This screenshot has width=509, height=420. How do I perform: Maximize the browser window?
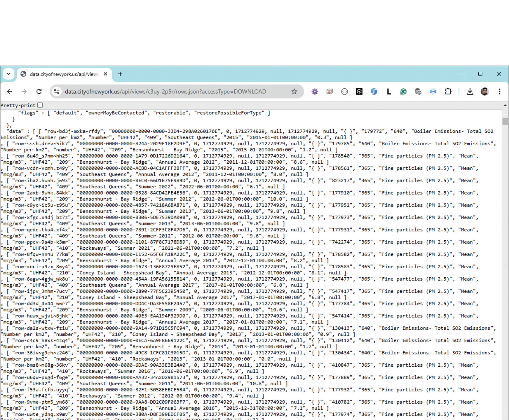pyautogui.click(x=480, y=74)
